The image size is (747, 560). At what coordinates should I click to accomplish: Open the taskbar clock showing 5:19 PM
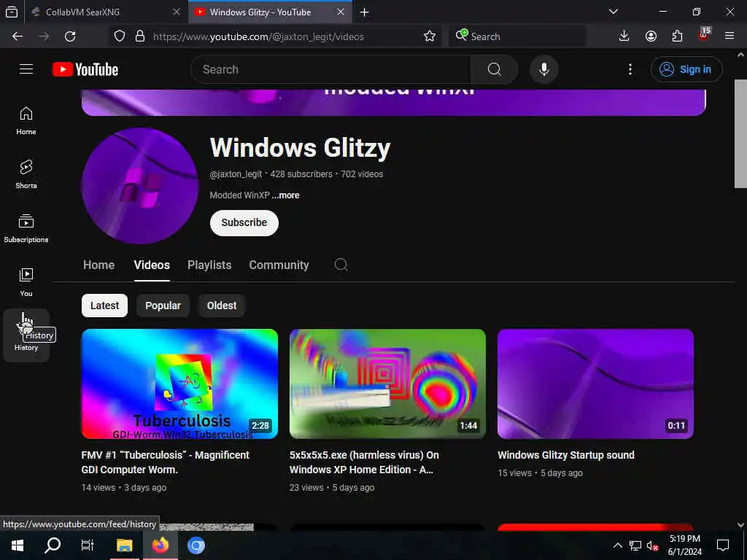684,545
